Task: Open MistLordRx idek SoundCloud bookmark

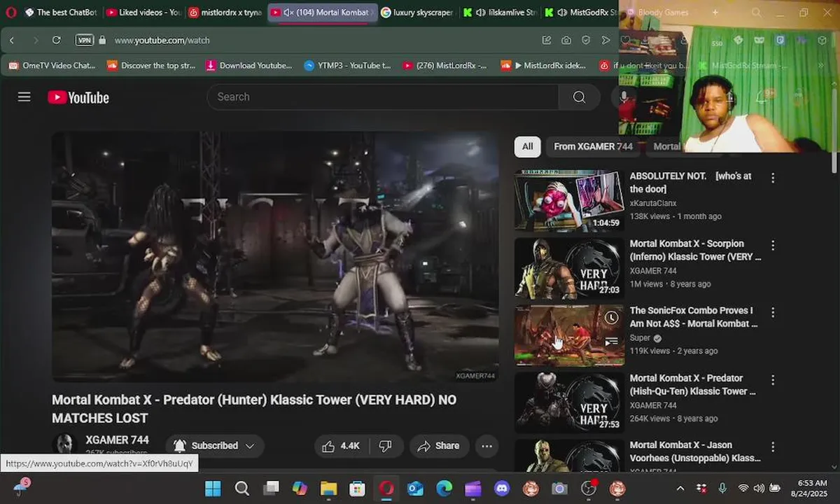Action: tap(543, 65)
